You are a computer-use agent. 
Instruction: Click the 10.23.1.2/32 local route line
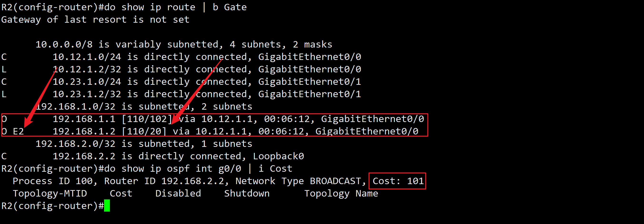(206, 94)
